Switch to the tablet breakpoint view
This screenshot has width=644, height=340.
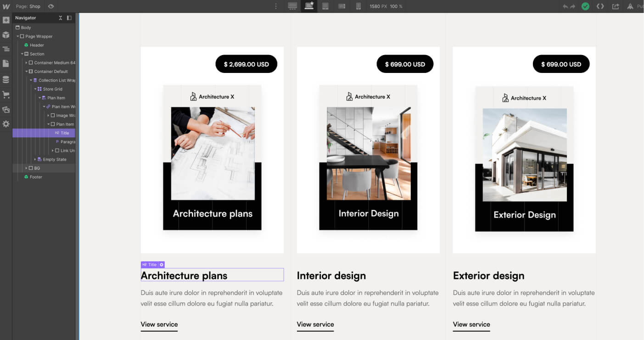325,6
